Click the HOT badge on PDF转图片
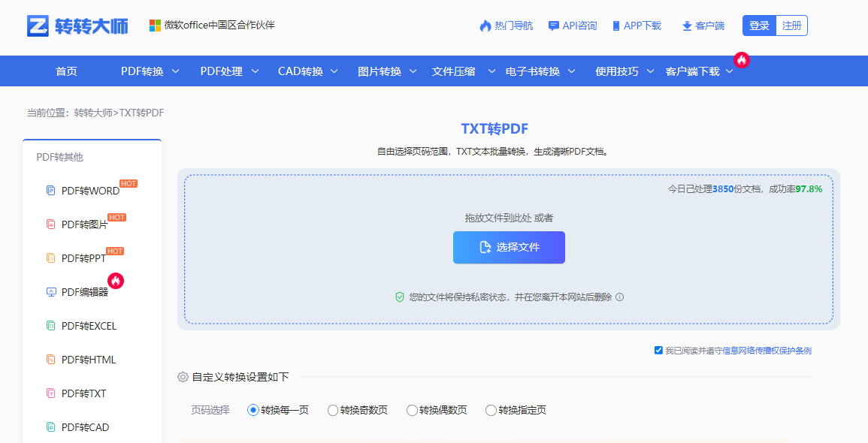868x443 pixels. [116, 217]
